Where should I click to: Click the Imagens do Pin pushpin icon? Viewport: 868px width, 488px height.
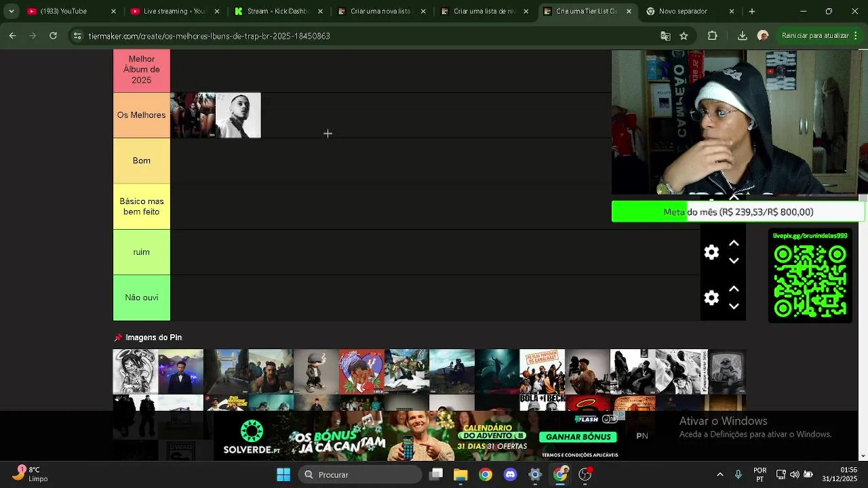[x=118, y=338]
